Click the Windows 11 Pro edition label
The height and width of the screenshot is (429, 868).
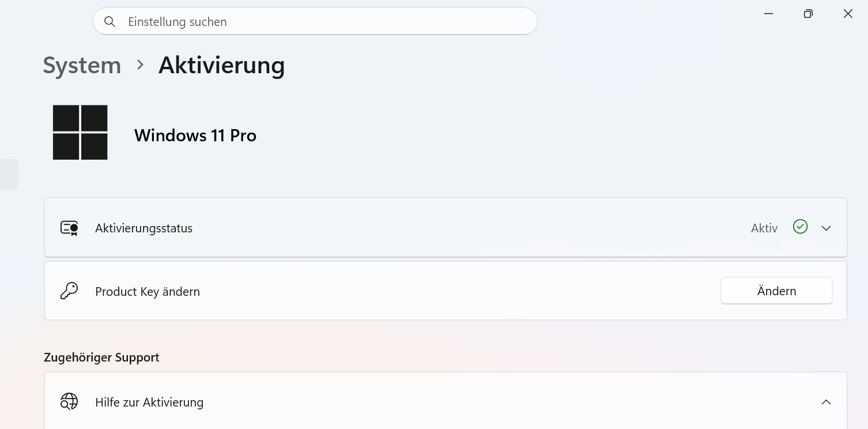pyautogui.click(x=195, y=136)
